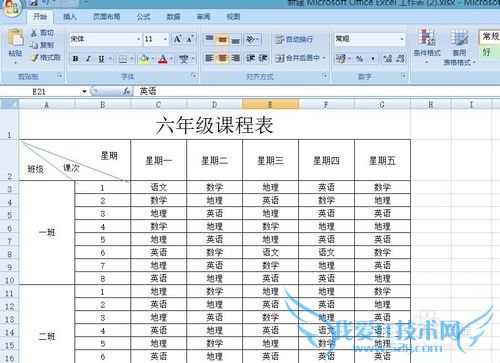
Task: Open the underline style dropdown arrow
Action: [x=110, y=59]
